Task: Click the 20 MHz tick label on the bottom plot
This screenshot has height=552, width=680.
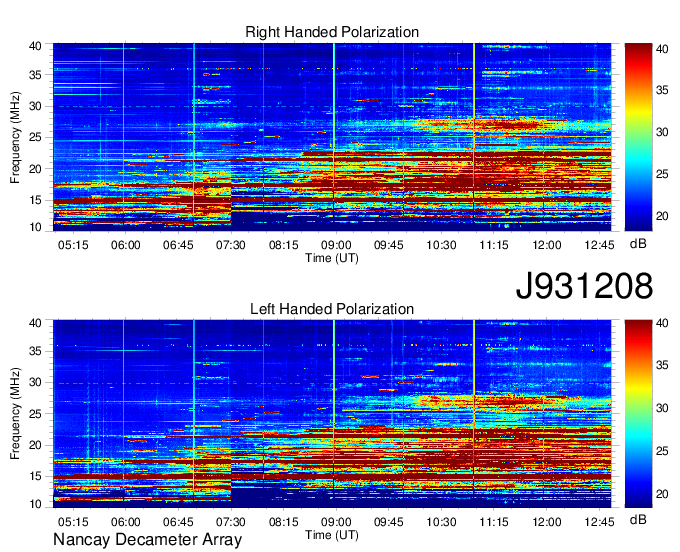Action: pos(35,445)
